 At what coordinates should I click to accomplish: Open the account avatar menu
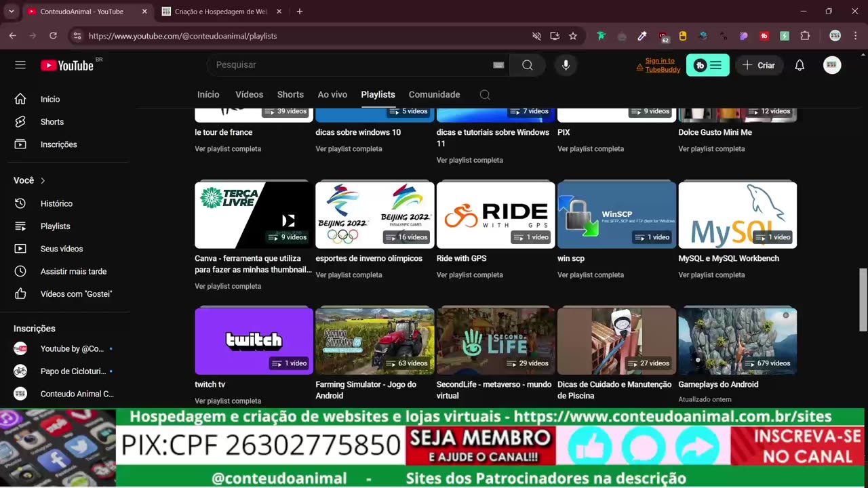pos(832,65)
